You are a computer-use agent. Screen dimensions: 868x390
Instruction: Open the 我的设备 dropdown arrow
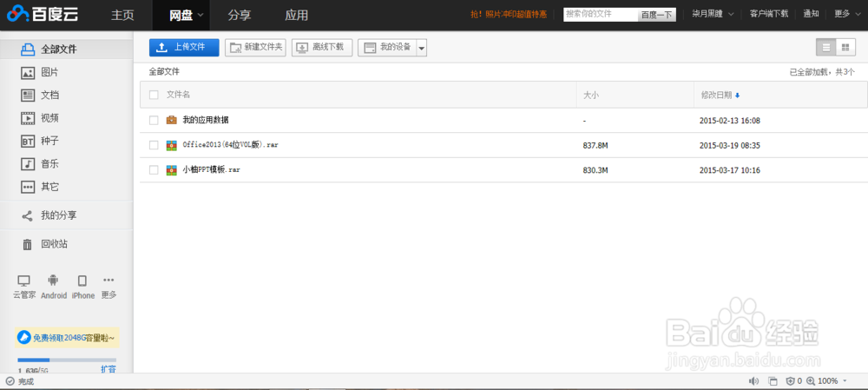[421, 48]
